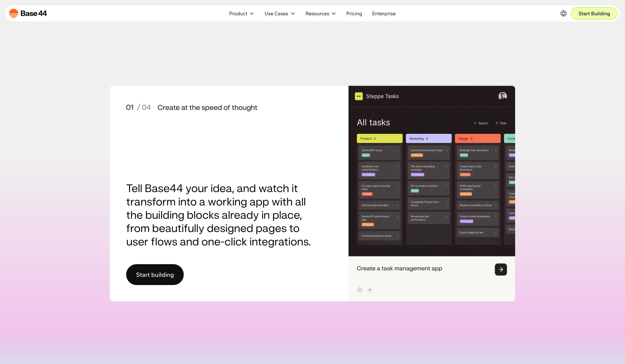The image size is (625, 364).
Task: Click the Create empty state illustrations card
Action: [478, 170]
